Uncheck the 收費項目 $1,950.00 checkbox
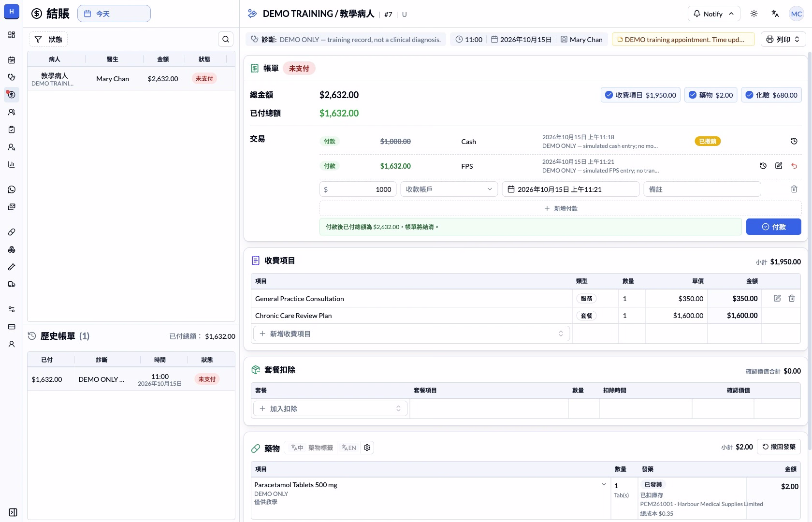 pyautogui.click(x=609, y=95)
